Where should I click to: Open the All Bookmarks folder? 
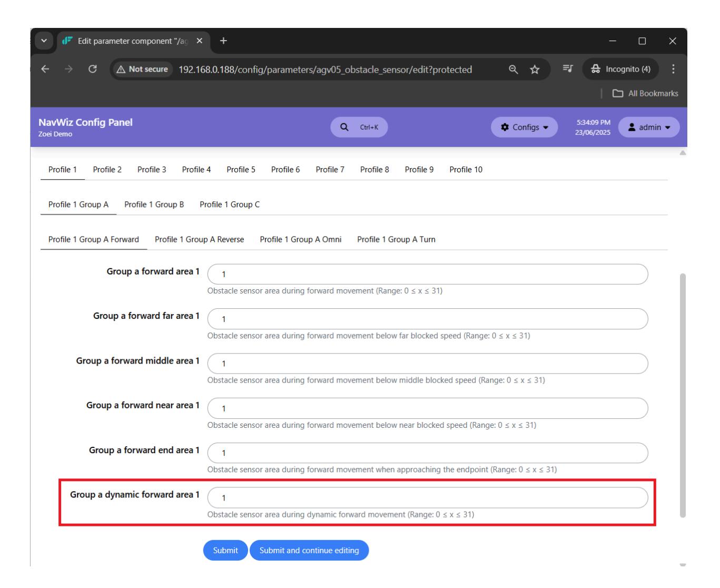click(x=645, y=93)
